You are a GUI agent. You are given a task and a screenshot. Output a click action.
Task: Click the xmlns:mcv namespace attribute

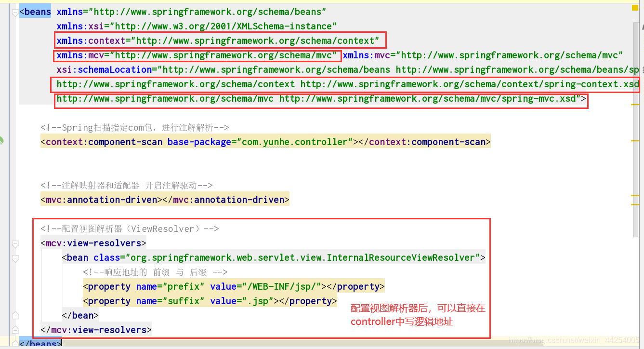point(197,55)
